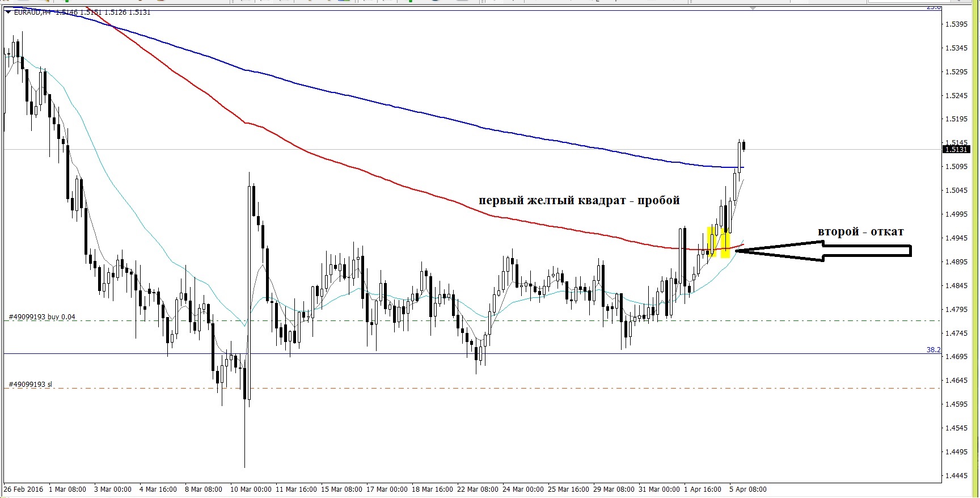Click the 1.4595 price scale value
This screenshot has width=980, height=498.
[956, 404]
